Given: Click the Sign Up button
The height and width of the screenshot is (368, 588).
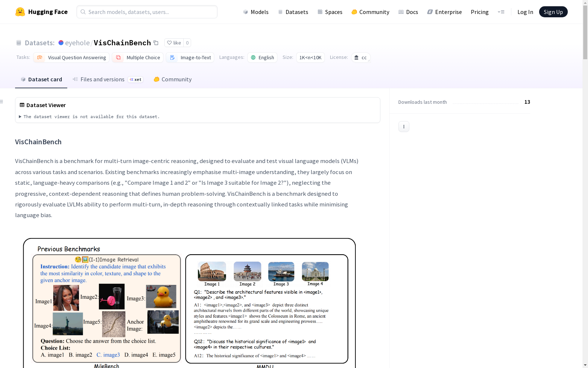Looking at the screenshot, I should [553, 12].
